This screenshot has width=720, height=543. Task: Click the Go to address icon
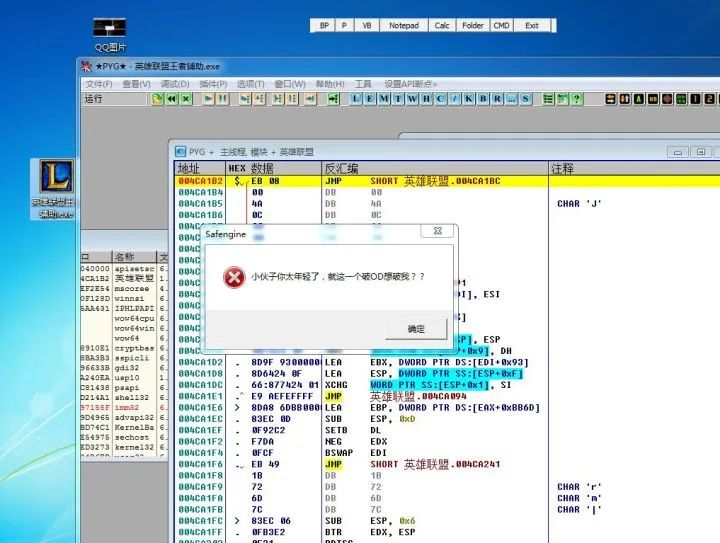coord(333,99)
